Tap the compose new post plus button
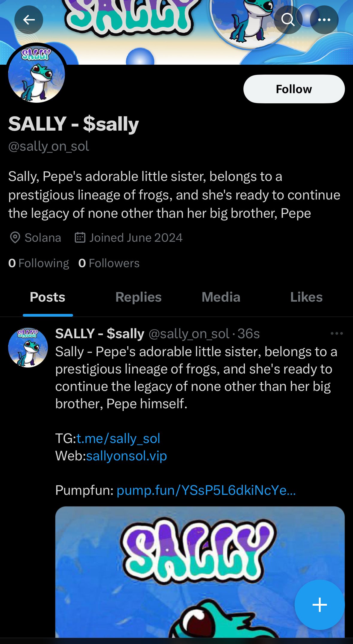This screenshot has height=644, width=353. (319, 605)
